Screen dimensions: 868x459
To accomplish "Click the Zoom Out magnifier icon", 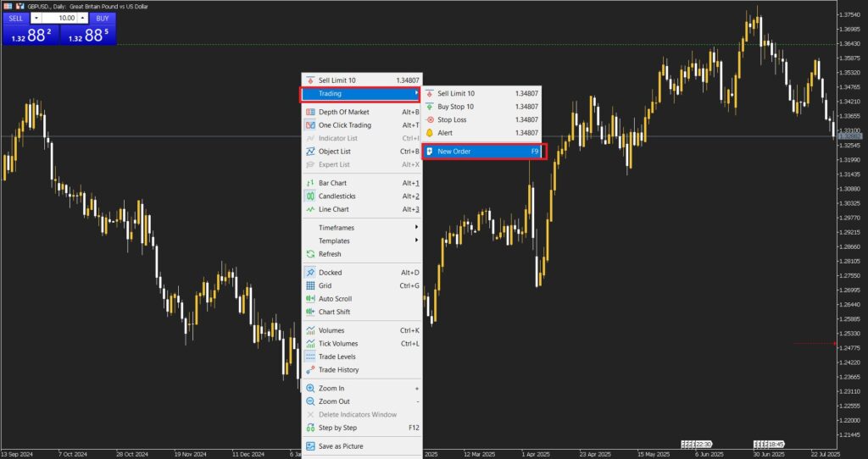I will pos(310,402).
